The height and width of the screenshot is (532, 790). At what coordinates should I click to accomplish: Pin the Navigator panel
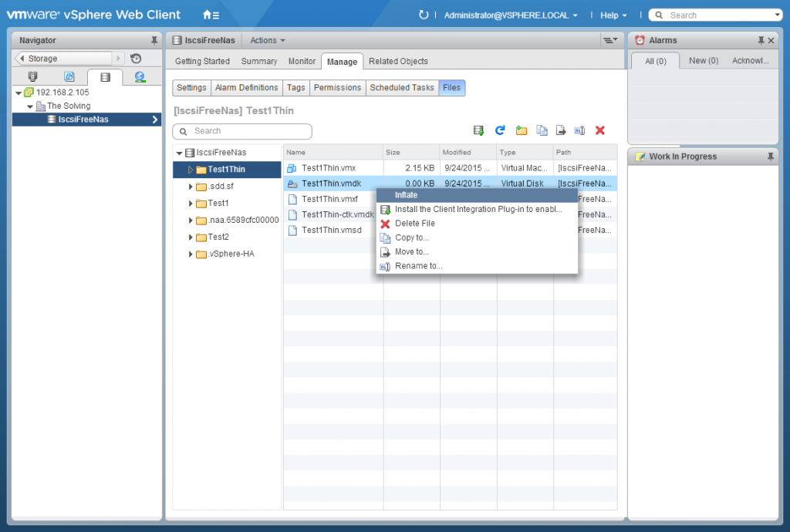(154, 40)
